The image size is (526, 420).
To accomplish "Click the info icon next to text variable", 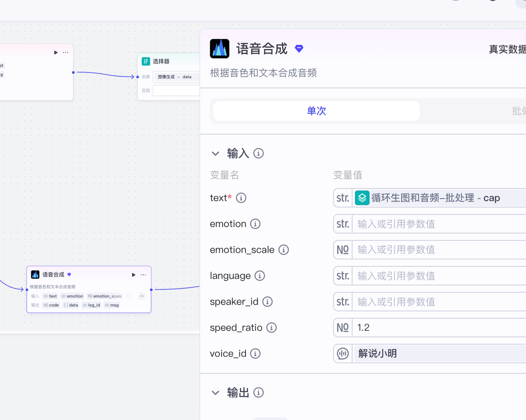I will tap(241, 198).
